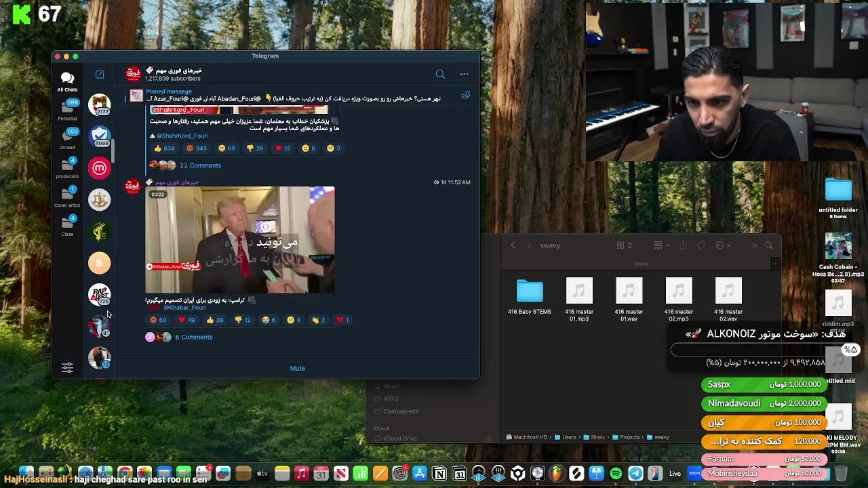The image size is (868, 488).
Task: Toggle angry reaction showing 343
Action: point(196,148)
